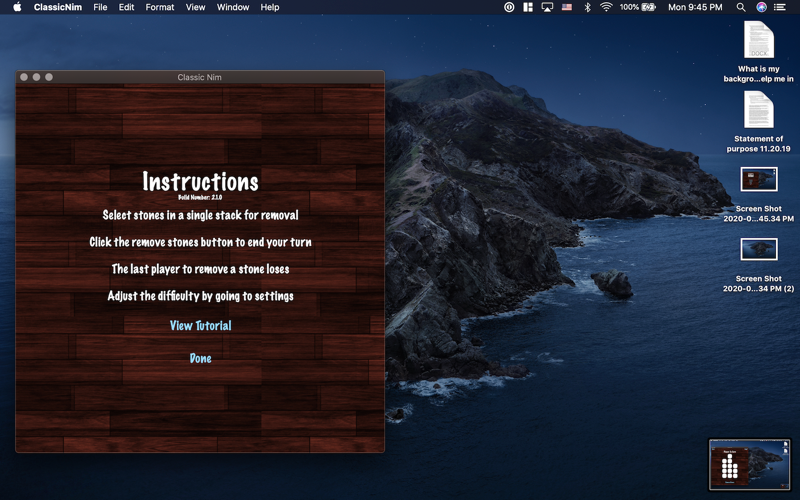Click the Bluetooth status icon

pos(587,7)
